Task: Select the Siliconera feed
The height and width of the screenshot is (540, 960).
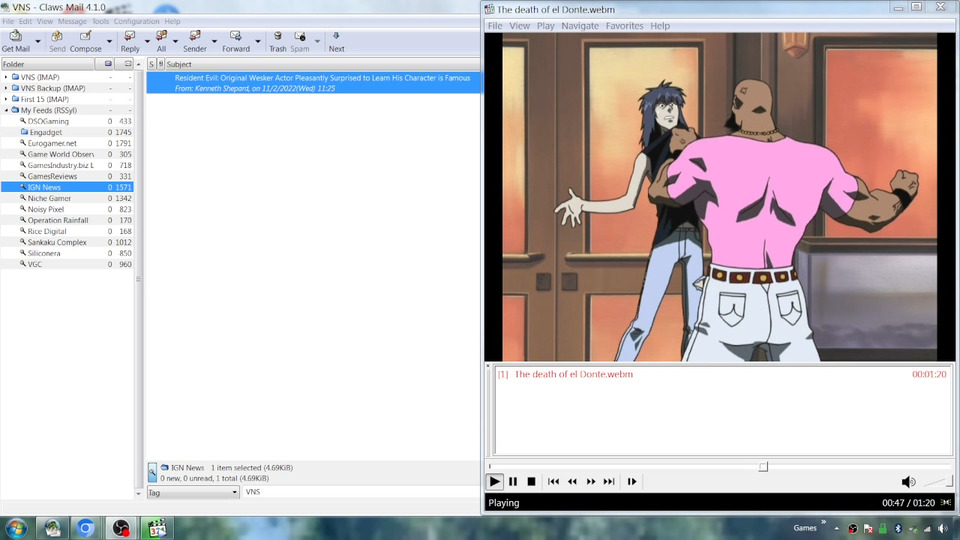Action: pyautogui.click(x=43, y=253)
